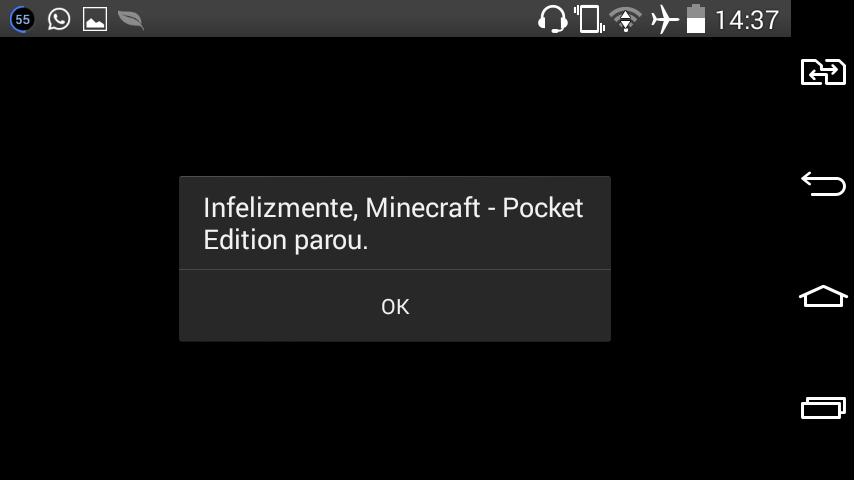Tap the gray leaf notification icon

pyautogui.click(x=131, y=20)
